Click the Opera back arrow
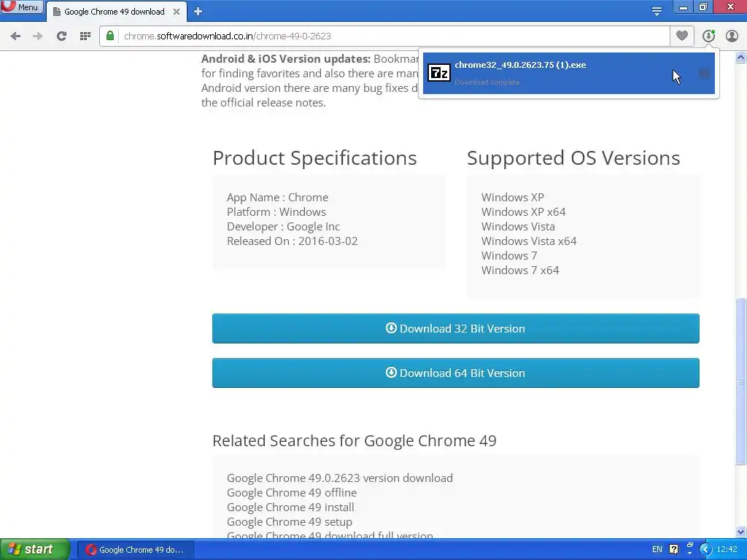 pos(15,36)
